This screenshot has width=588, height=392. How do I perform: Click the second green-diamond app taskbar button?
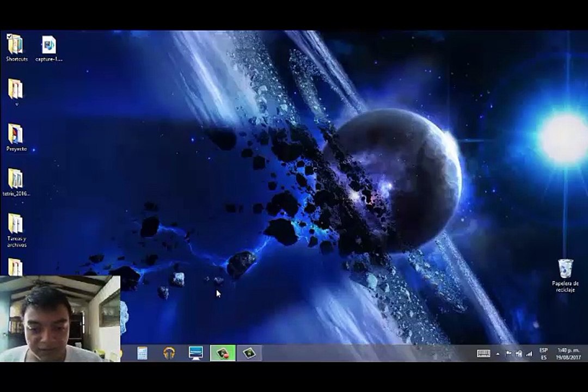tap(249, 353)
